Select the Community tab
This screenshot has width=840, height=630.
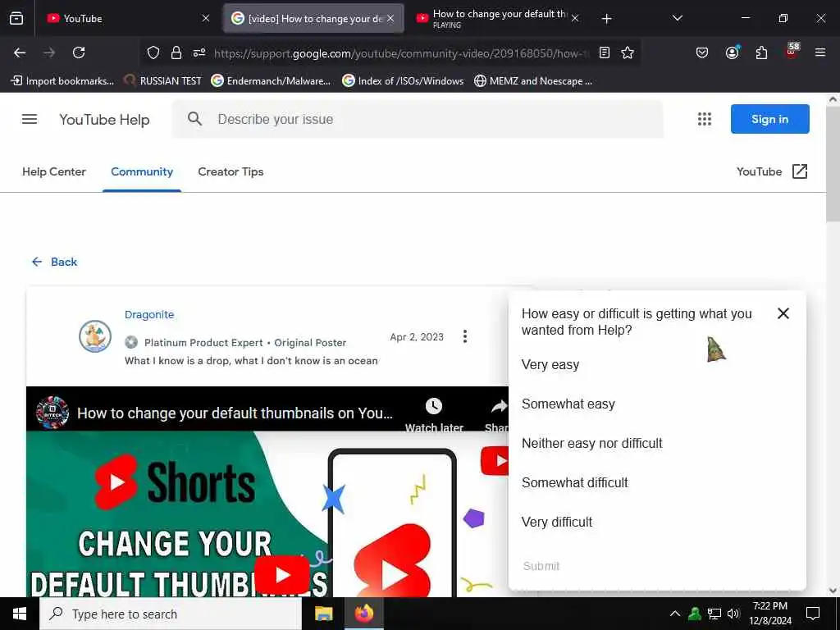[x=142, y=171]
